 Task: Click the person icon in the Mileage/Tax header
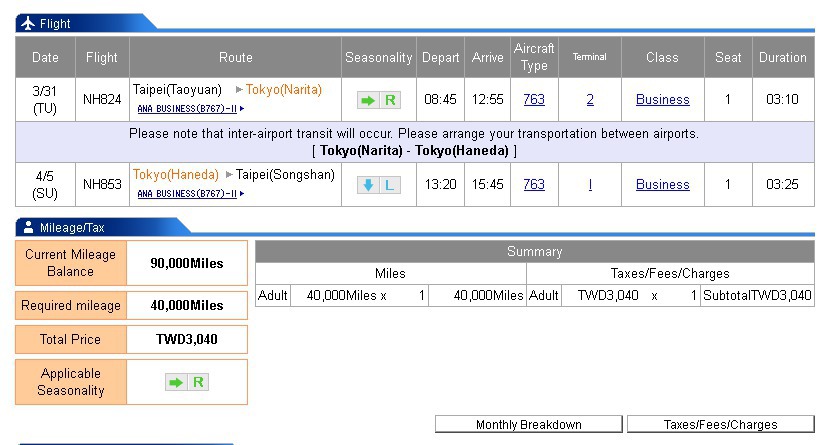click(27, 227)
